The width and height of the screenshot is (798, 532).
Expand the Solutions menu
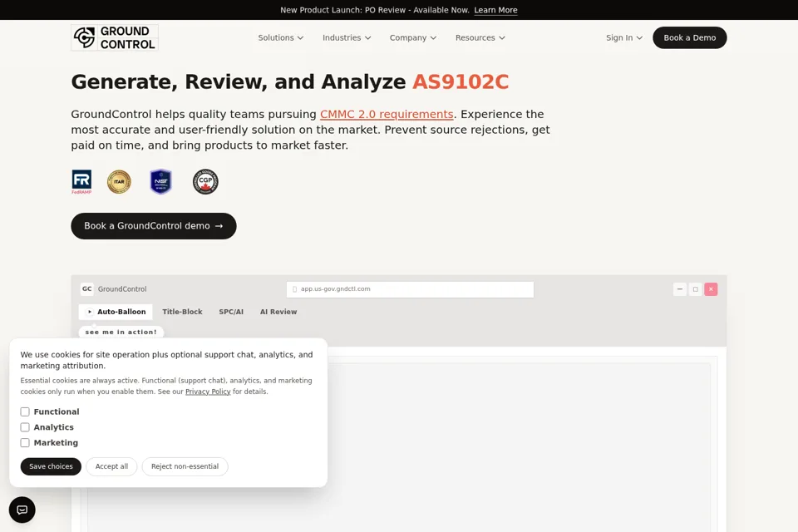(x=281, y=37)
